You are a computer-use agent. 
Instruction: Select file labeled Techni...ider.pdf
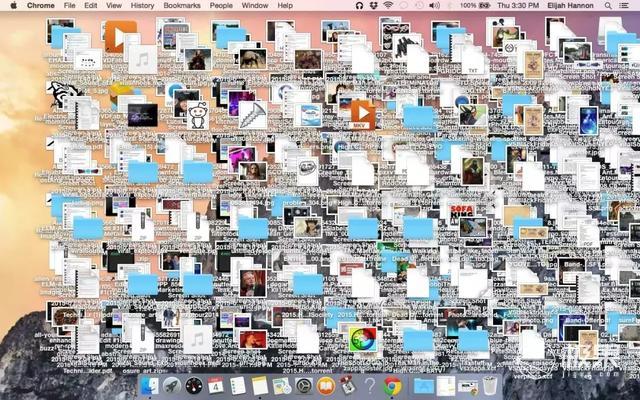point(87,371)
